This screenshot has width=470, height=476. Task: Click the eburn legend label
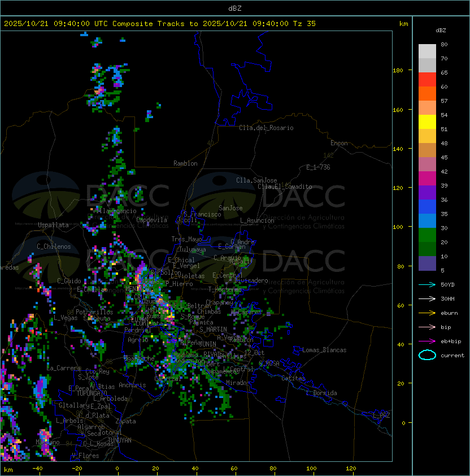pos(449,313)
